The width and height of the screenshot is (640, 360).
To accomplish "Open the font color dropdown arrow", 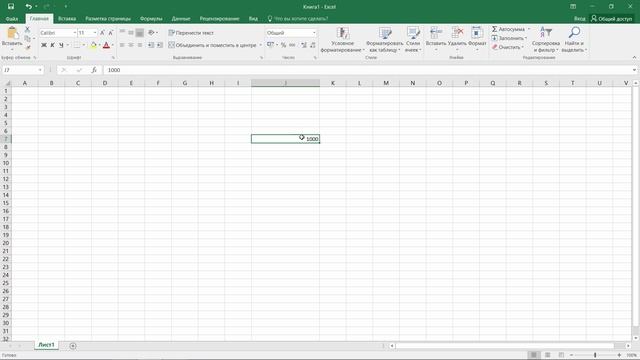I will coord(113,45).
